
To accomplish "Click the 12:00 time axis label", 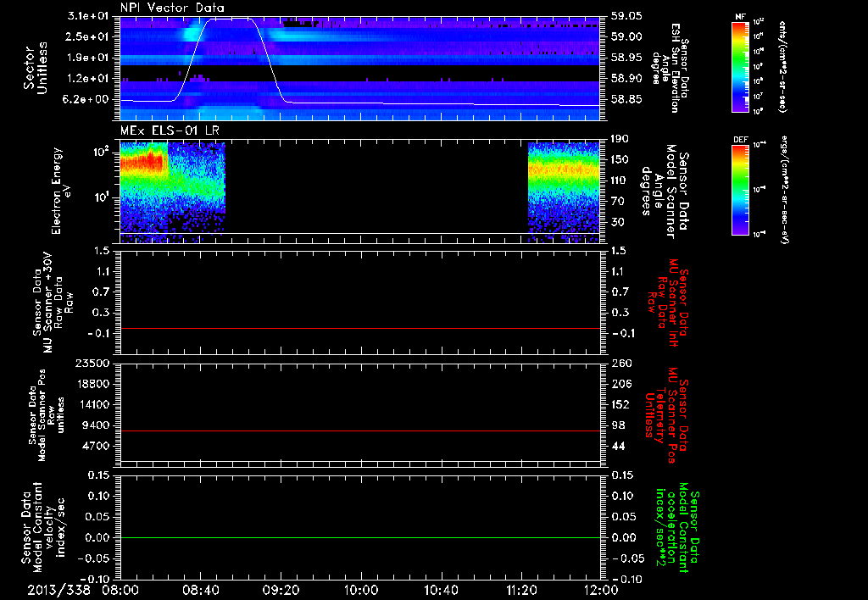I will point(601,590).
